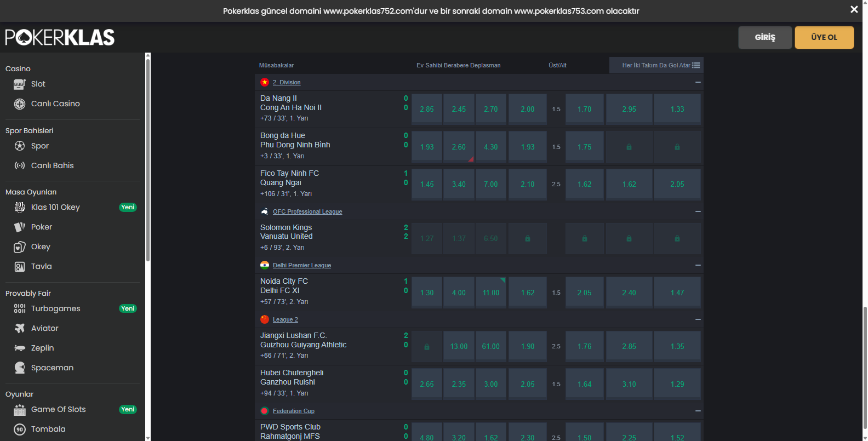Viewport: 868px width, 441px height.
Task: Launch Spaceman helmet icon
Action: 20,368
